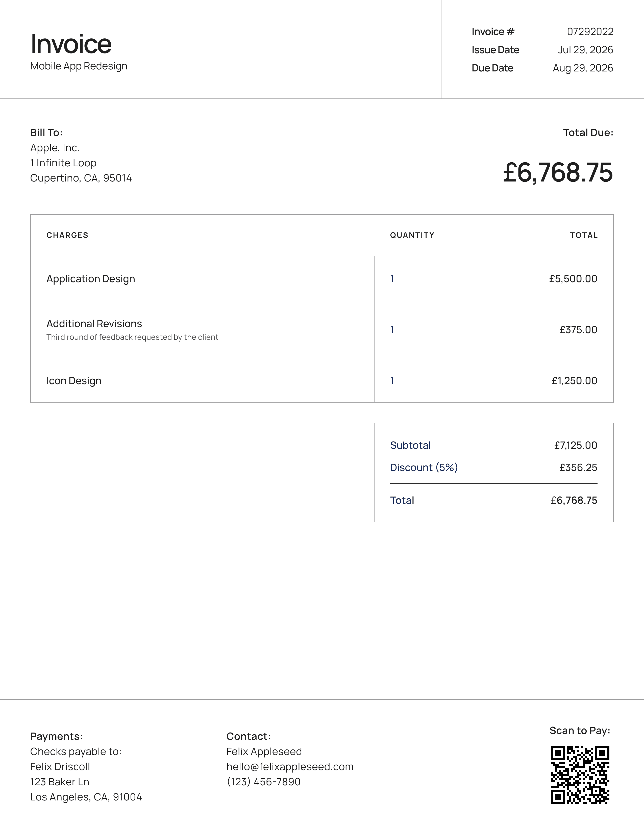Select the hello@felixappleseed.com email address

(290, 767)
